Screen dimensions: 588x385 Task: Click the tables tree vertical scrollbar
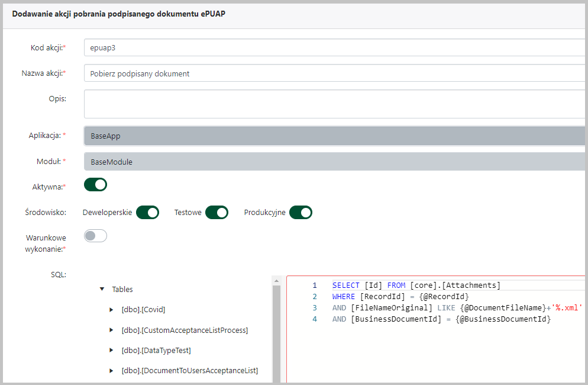point(276,332)
